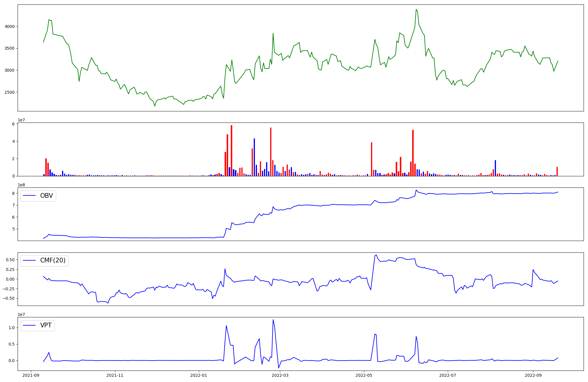
Task: Select the 2021-09 date tick label
Action: point(31,375)
